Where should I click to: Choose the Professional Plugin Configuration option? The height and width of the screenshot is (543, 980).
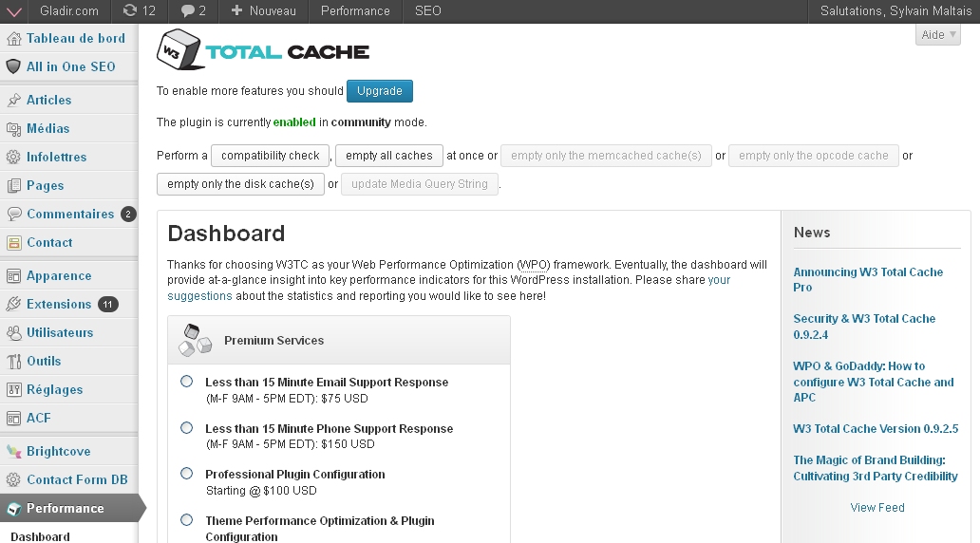[x=186, y=474]
